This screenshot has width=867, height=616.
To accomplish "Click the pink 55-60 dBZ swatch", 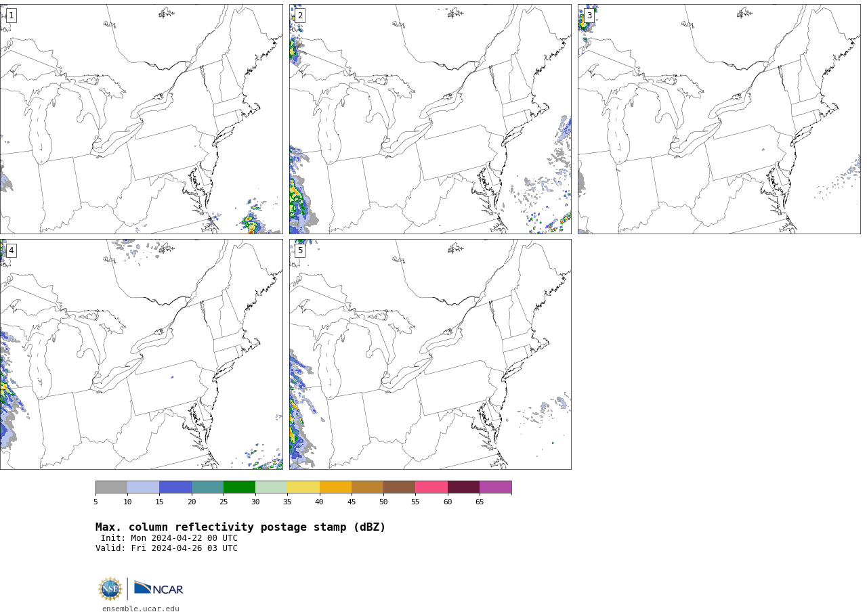I will click(x=431, y=487).
